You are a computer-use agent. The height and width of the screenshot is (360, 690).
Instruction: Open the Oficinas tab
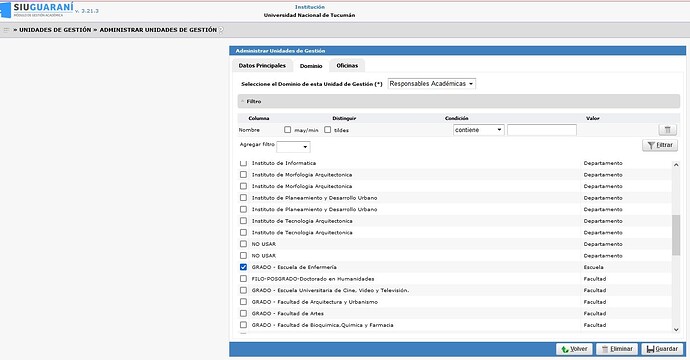pos(347,66)
